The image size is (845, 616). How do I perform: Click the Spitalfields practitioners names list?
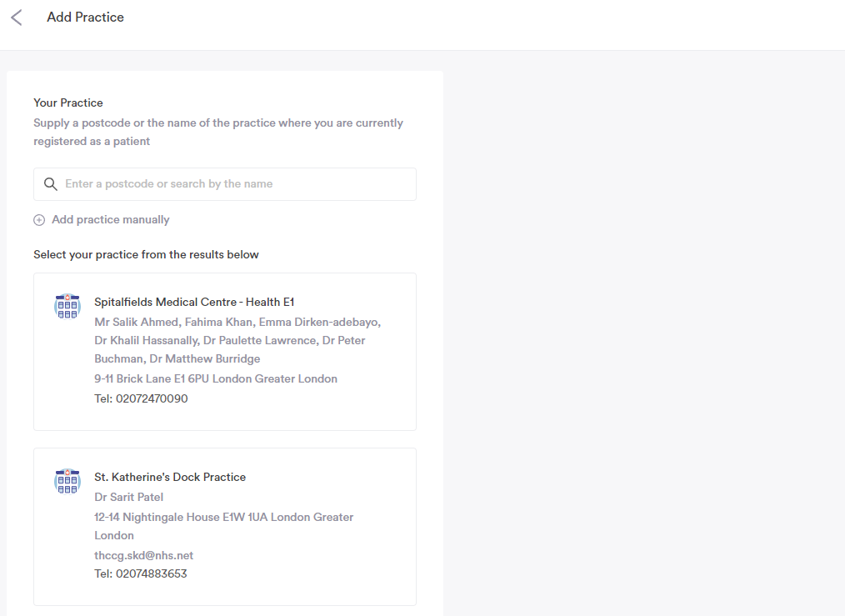(237, 340)
